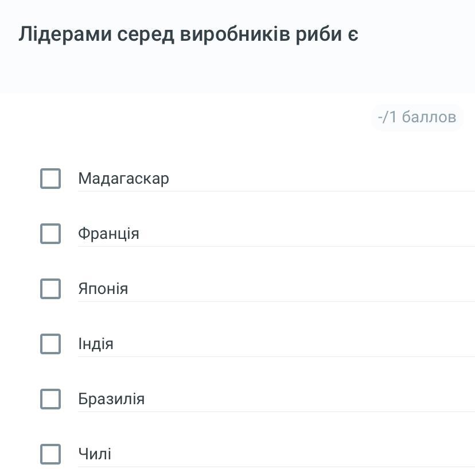
Task: Click the Японія answer label text
Action: [103, 289]
